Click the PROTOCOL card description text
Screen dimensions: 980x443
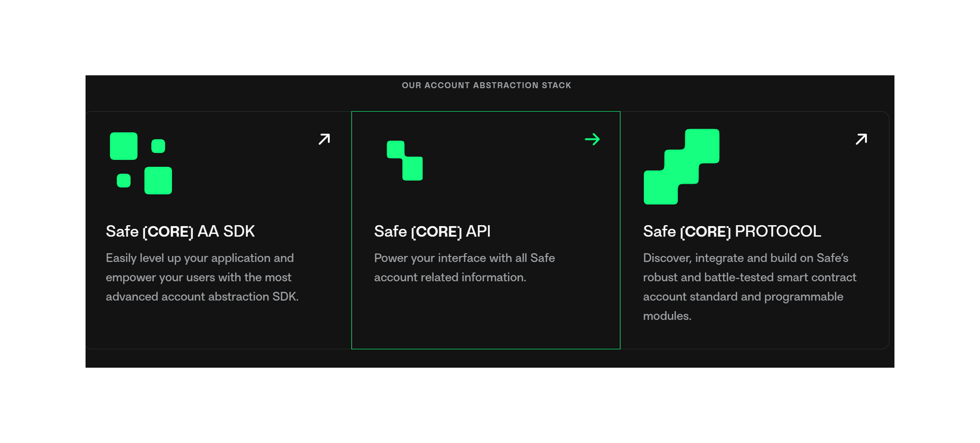pyautogui.click(x=749, y=286)
